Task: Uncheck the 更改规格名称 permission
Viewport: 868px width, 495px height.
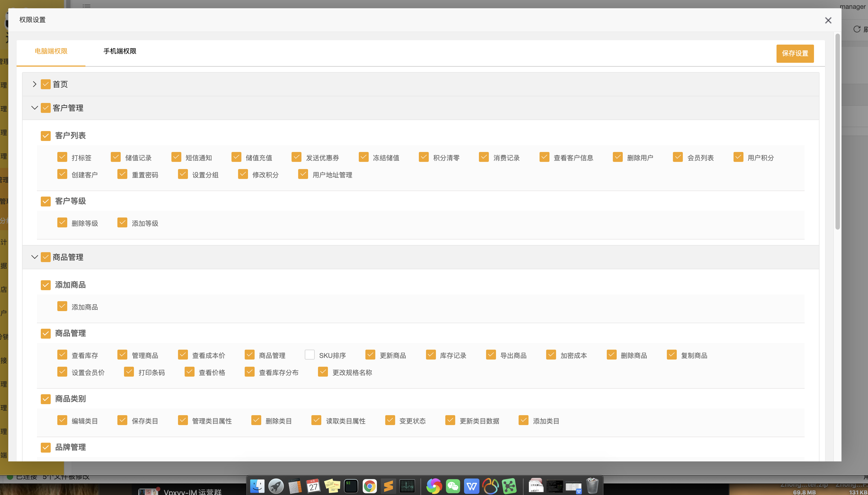Action: point(323,372)
